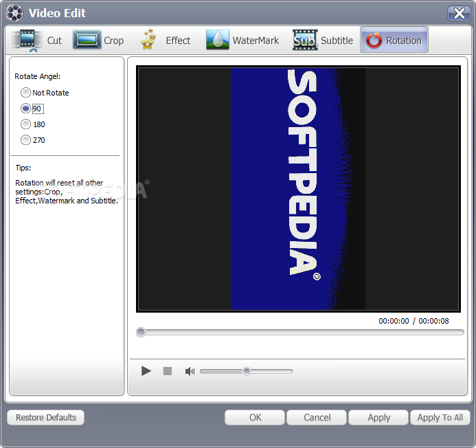Play the video preview

[146, 371]
